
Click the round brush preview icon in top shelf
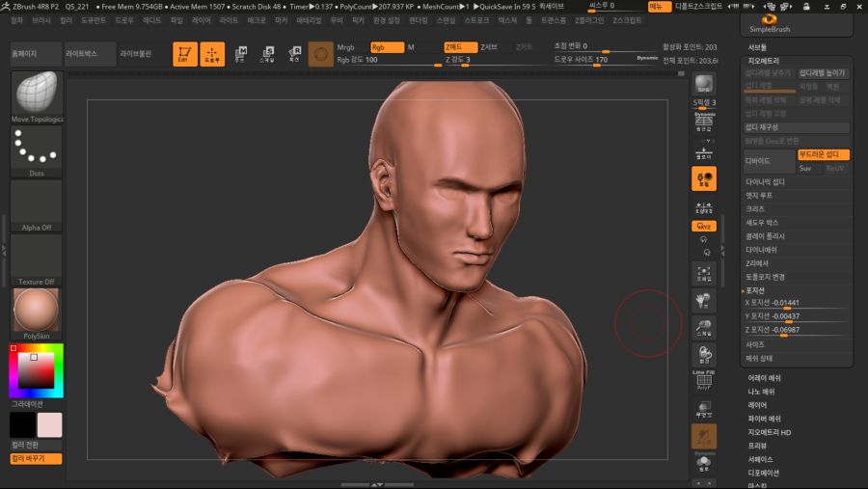click(x=320, y=54)
